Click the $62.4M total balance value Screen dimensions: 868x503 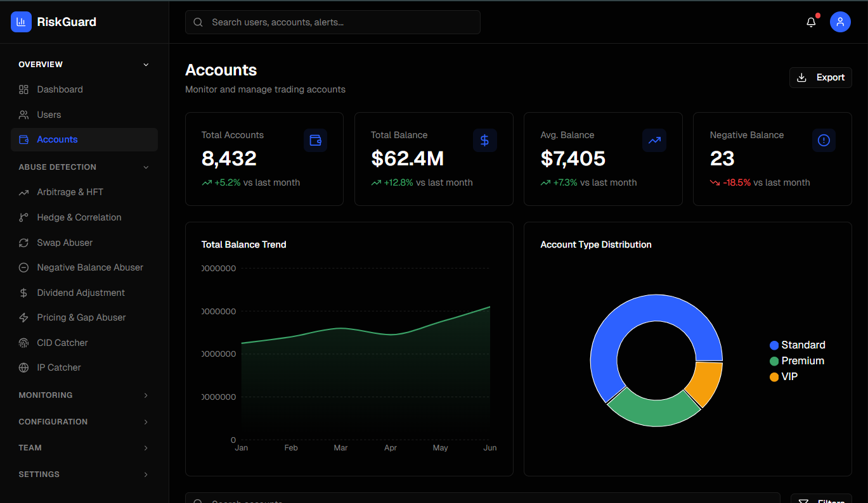(407, 158)
